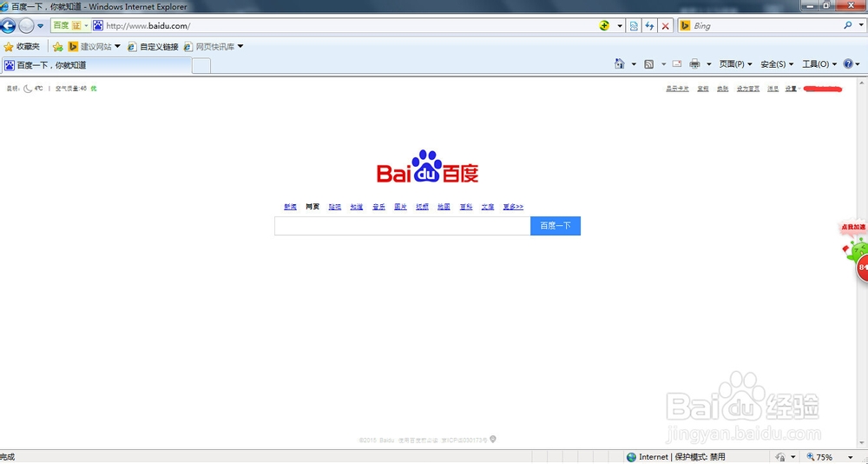This screenshot has width=868, height=464.
Task: Click the 空气质量 air quality text
Action: pos(71,89)
